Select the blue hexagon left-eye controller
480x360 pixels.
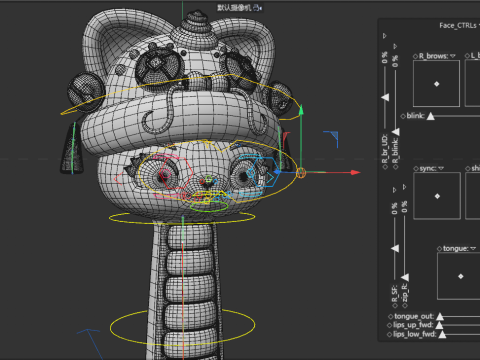click(x=266, y=172)
